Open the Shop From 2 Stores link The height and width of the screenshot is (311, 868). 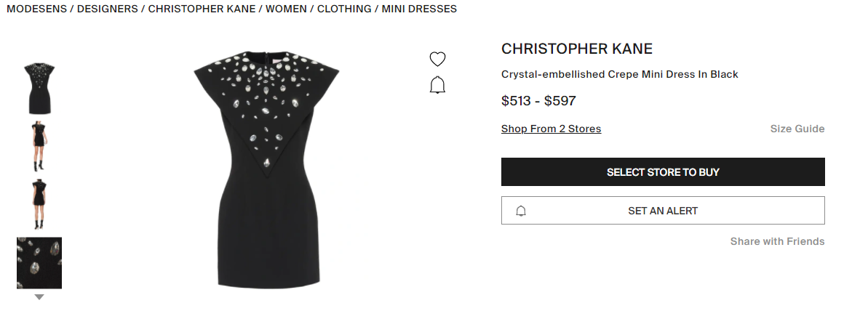click(x=551, y=129)
